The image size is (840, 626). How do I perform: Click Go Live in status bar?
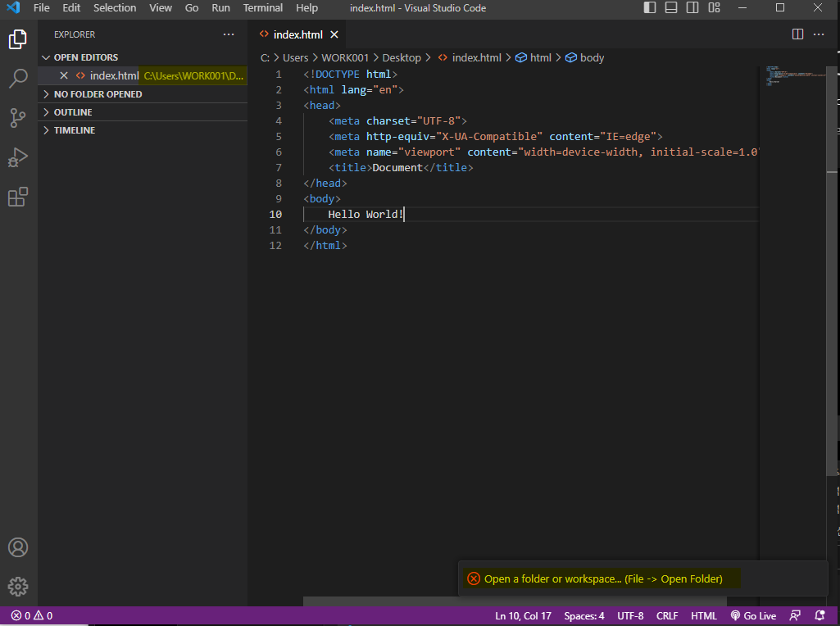753,616
